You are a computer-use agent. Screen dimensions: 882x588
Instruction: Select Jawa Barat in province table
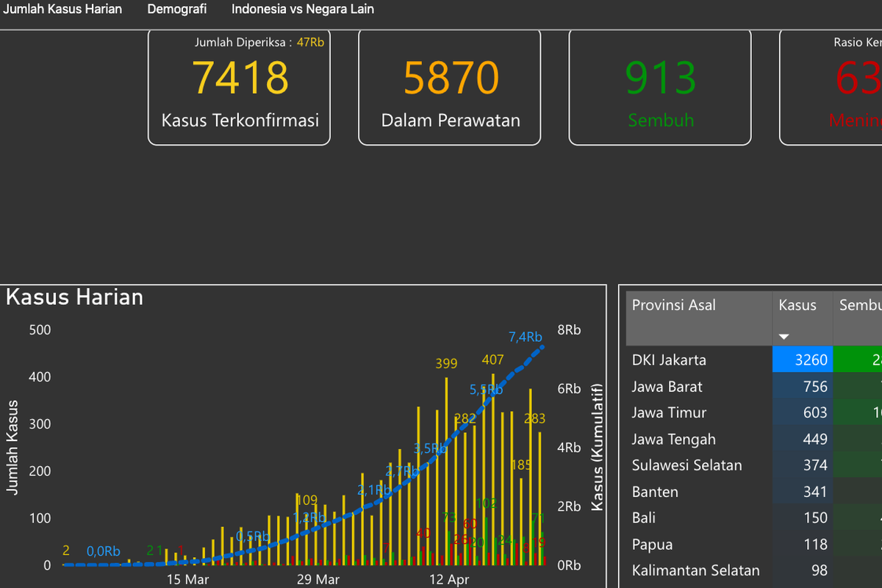(754, 387)
